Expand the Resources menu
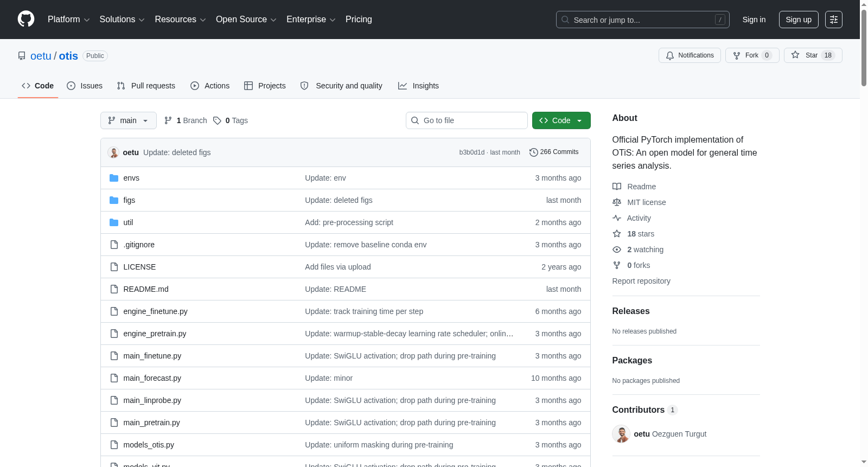The image size is (868, 467). pos(180,20)
